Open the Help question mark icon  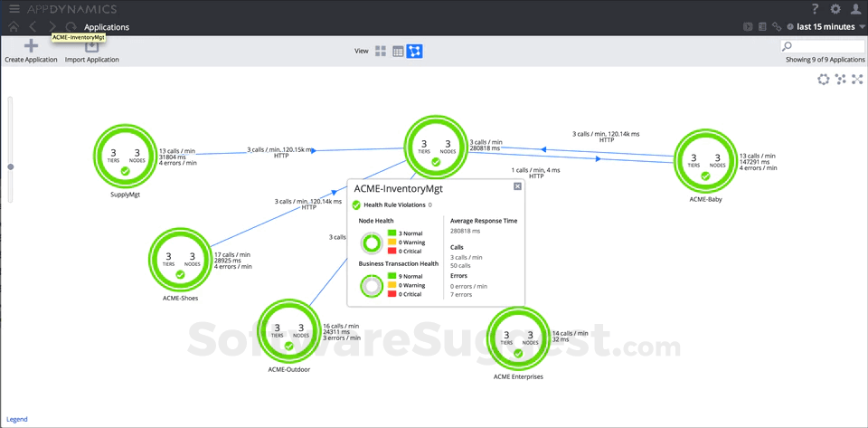(x=815, y=9)
